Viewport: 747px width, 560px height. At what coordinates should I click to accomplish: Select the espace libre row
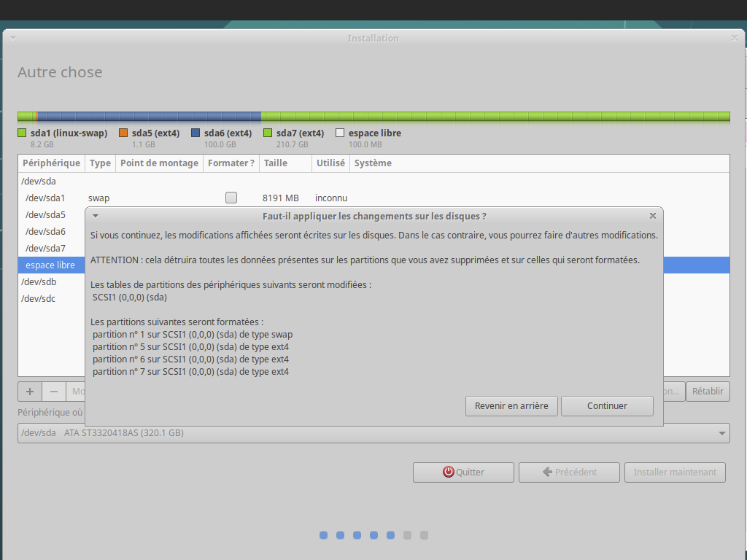(x=50, y=265)
